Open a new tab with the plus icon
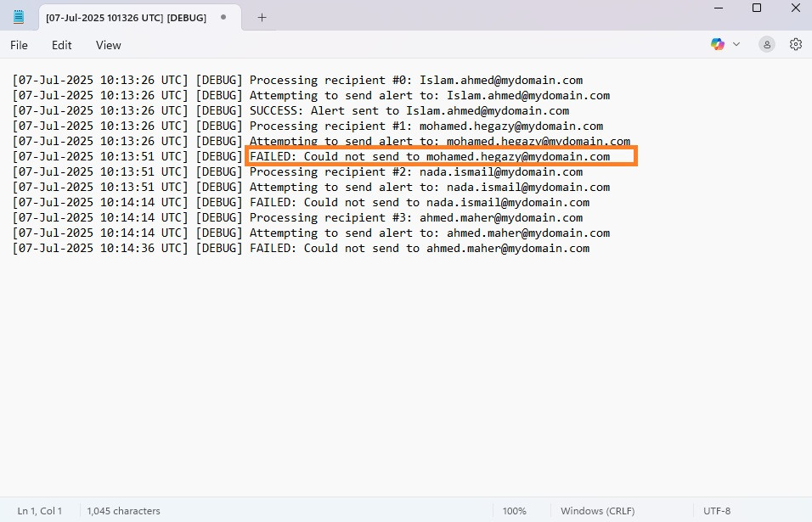This screenshot has height=522, width=812. [262, 18]
